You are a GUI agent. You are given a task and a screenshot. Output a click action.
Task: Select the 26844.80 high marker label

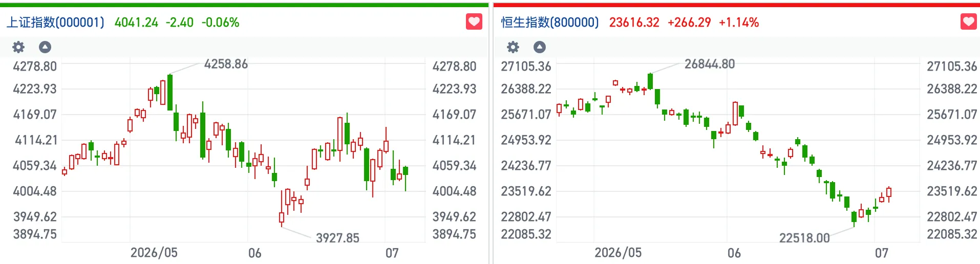click(710, 64)
